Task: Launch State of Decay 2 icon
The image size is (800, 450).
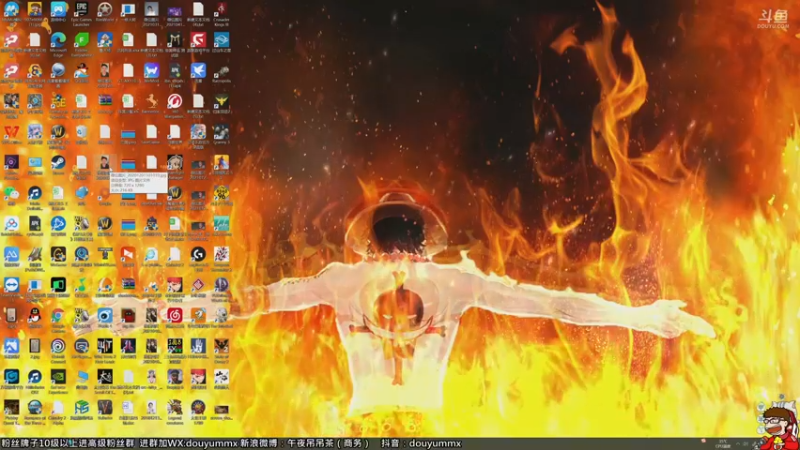Action: point(221,346)
